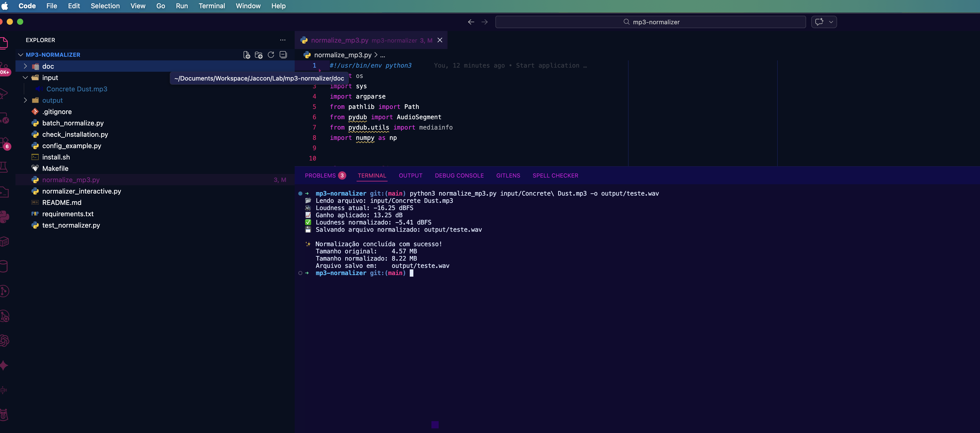Go back with the navigation arrow
Image resolution: width=980 pixels, height=433 pixels.
[x=471, y=22]
